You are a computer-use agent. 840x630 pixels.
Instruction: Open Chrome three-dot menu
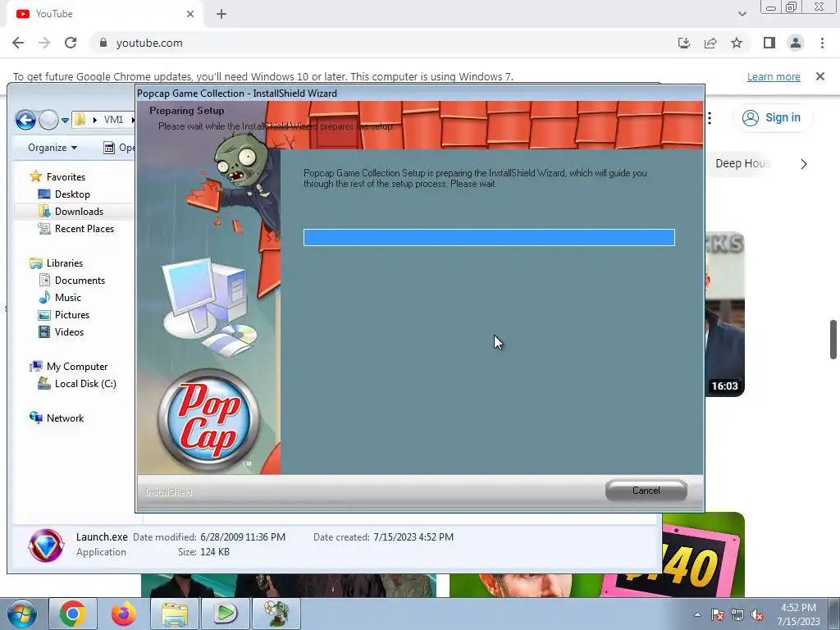coord(822,43)
